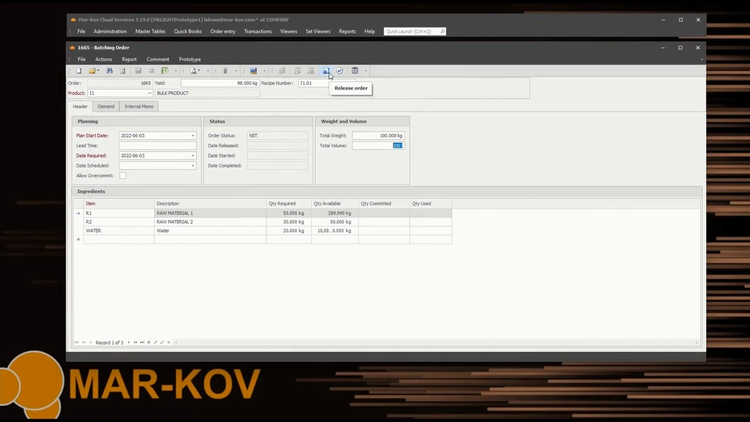Click the edit pencil navigator icon
This screenshot has width=750, height=422.
pyautogui.click(x=155, y=343)
